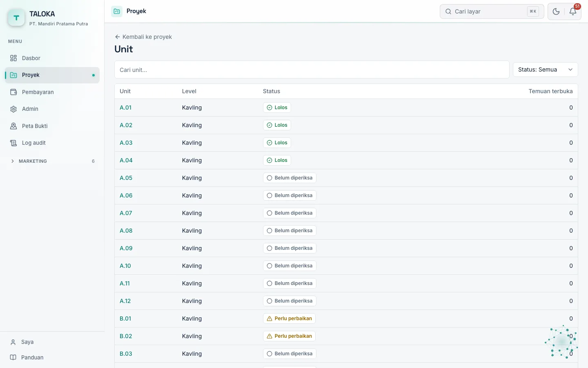Screen dimensions: 588x368
Task: Click the Unit column header
Action: point(125,91)
